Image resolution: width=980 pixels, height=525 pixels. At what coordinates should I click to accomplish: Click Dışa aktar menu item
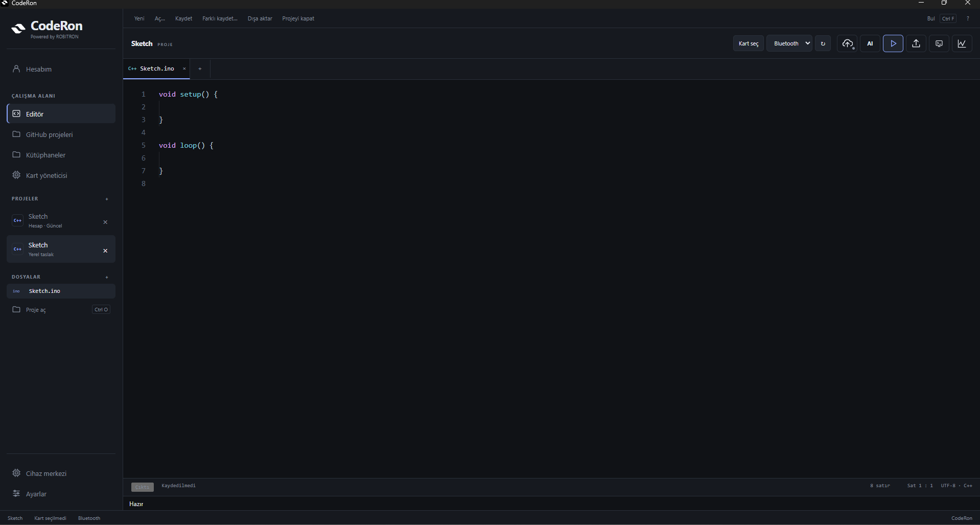pos(260,18)
